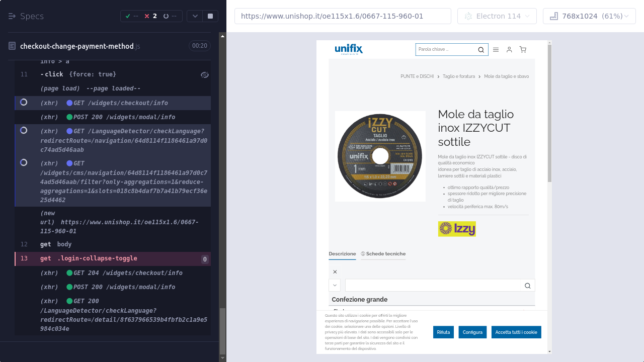Screen dimensions: 644x362
Task: Close the filter panel with the X
Action: (335, 272)
